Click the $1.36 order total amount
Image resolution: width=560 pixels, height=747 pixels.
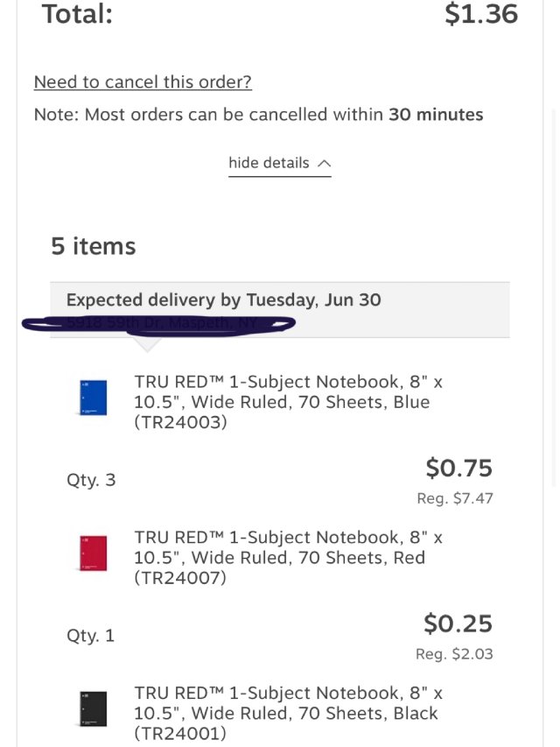pos(481,14)
